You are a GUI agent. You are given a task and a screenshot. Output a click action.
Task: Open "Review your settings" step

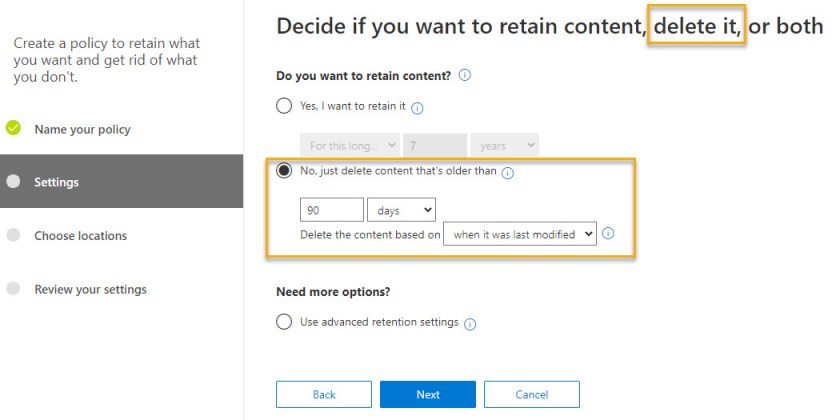tap(90, 289)
